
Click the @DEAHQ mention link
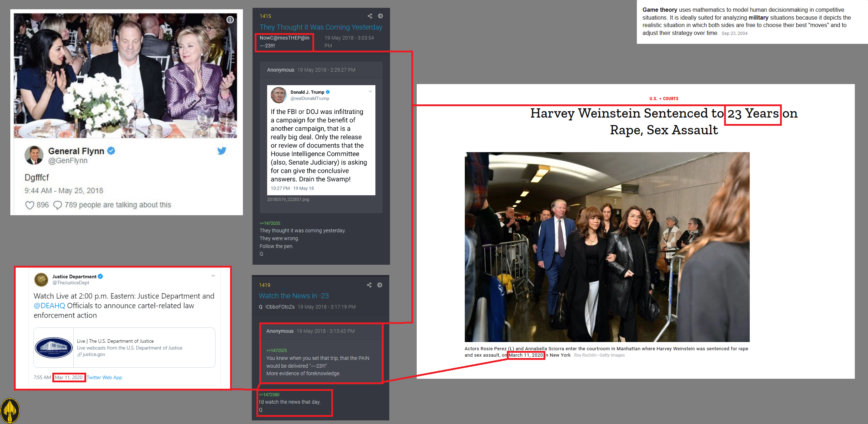[49, 306]
